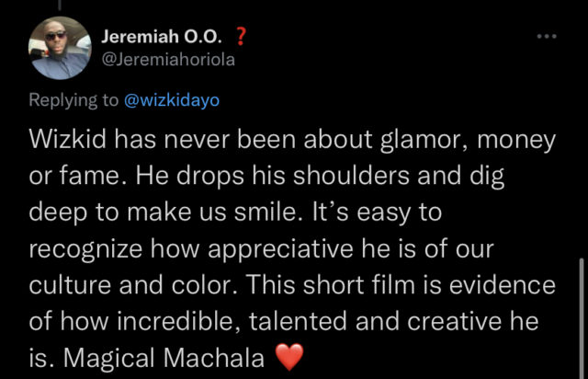Click the text 'culture and color'
Image resolution: width=588 pixels, height=379 pixels.
click(x=132, y=285)
